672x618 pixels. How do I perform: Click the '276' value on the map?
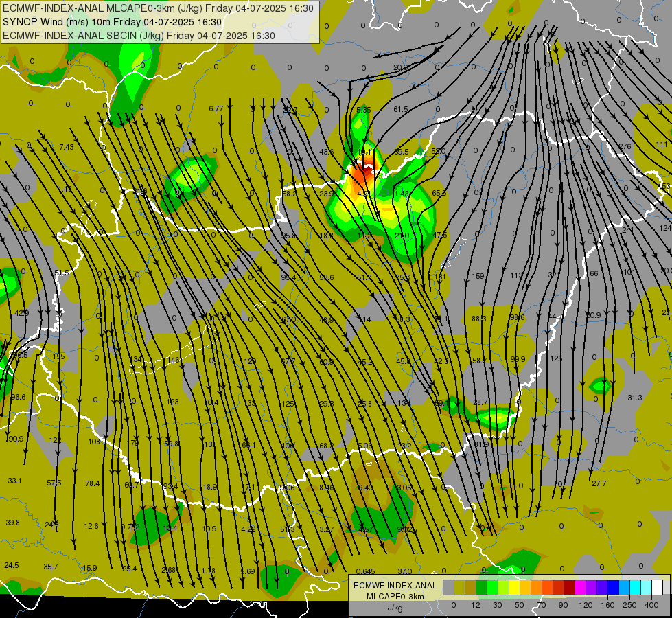point(625,146)
